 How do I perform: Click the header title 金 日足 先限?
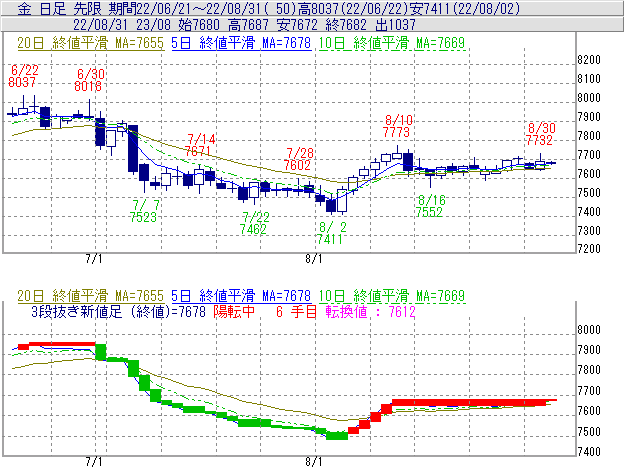(60, 8)
